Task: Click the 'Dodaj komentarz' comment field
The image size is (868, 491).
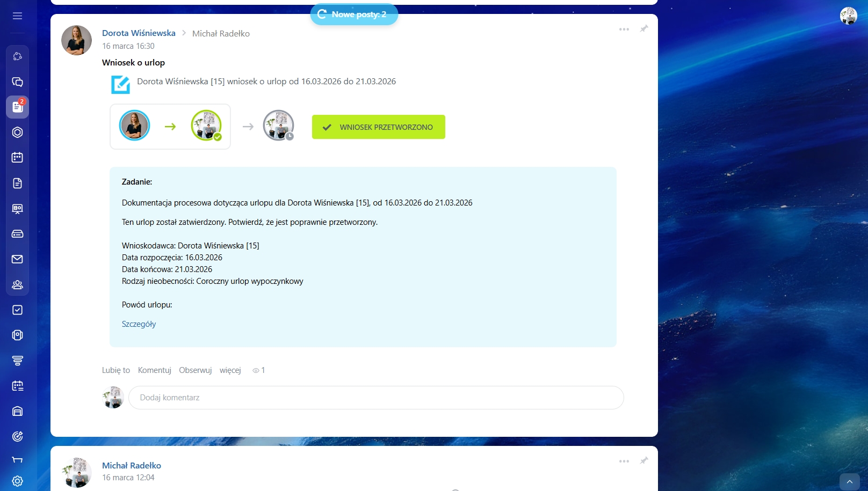Action: [376, 398]
